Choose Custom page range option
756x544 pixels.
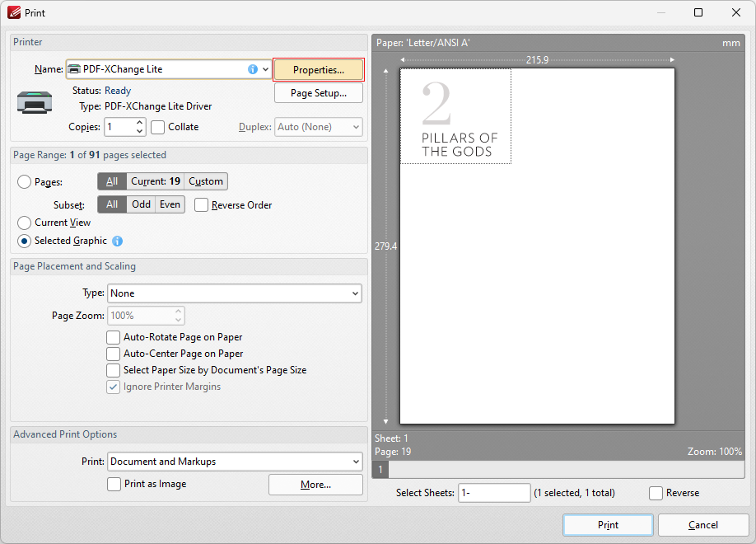[x=206, y=181]
